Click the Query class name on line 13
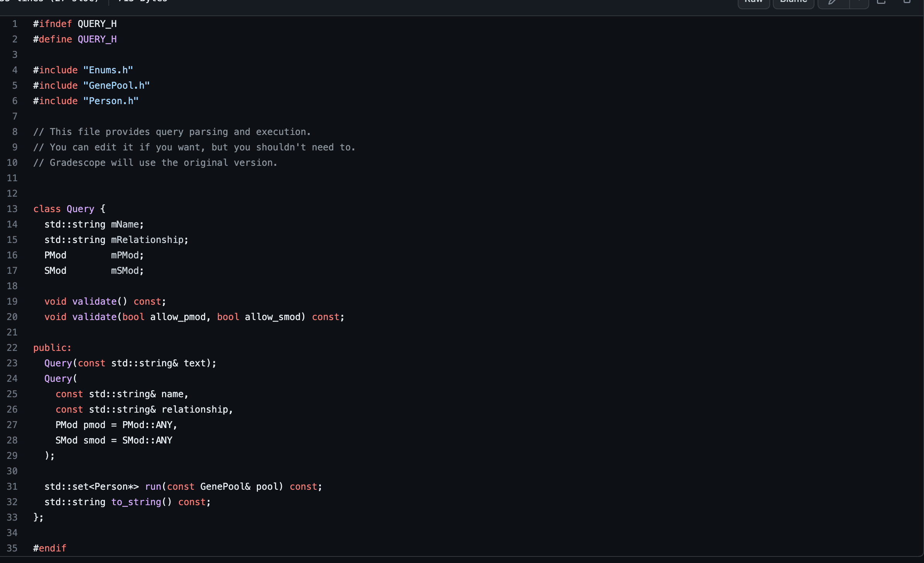This screenshot has width=924, height=563. (80, 209)
